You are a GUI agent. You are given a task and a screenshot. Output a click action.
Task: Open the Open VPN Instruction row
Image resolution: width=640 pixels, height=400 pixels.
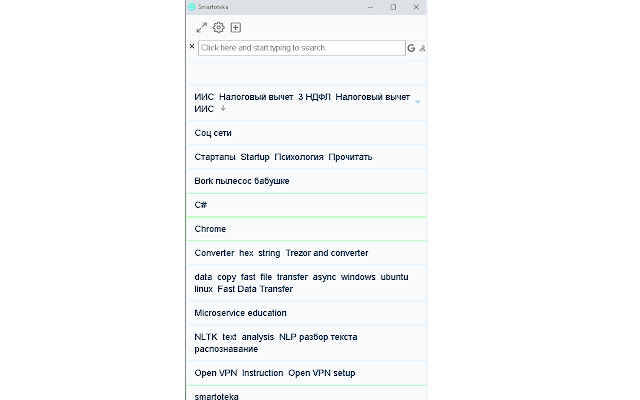tap(307, 373)
